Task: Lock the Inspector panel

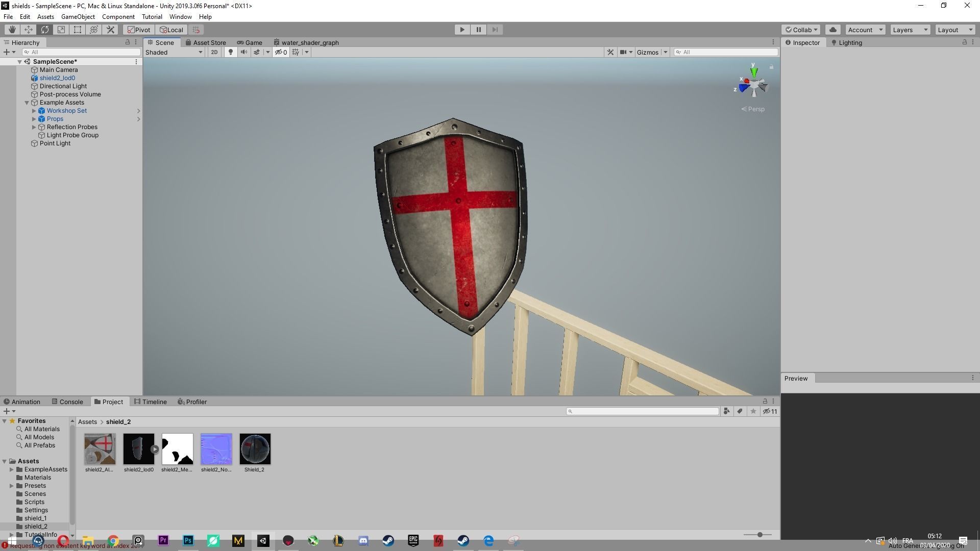Action: coord(965,42)
